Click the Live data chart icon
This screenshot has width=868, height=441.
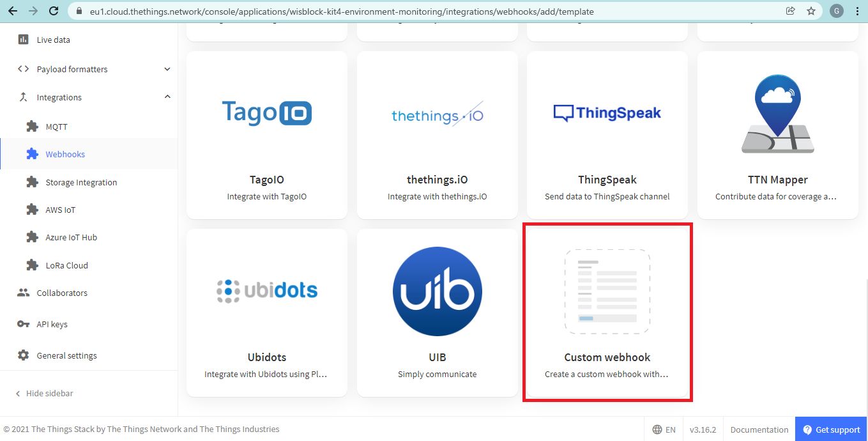24,40
